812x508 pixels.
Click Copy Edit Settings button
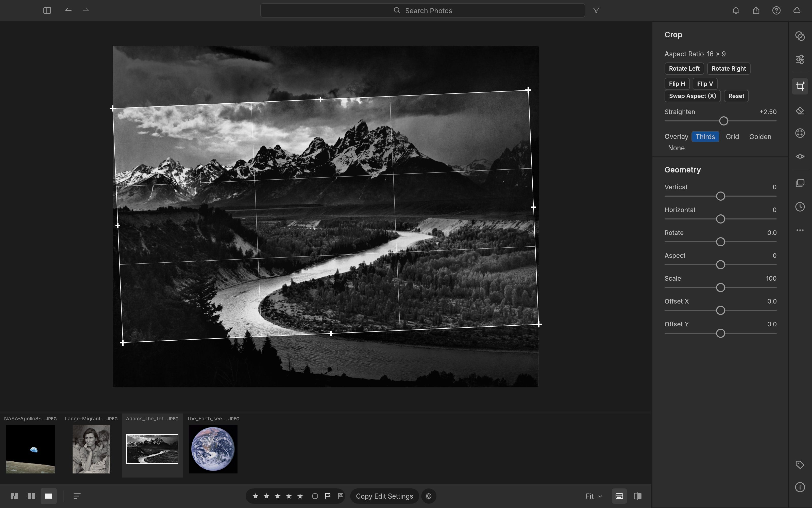pos(384,496)
